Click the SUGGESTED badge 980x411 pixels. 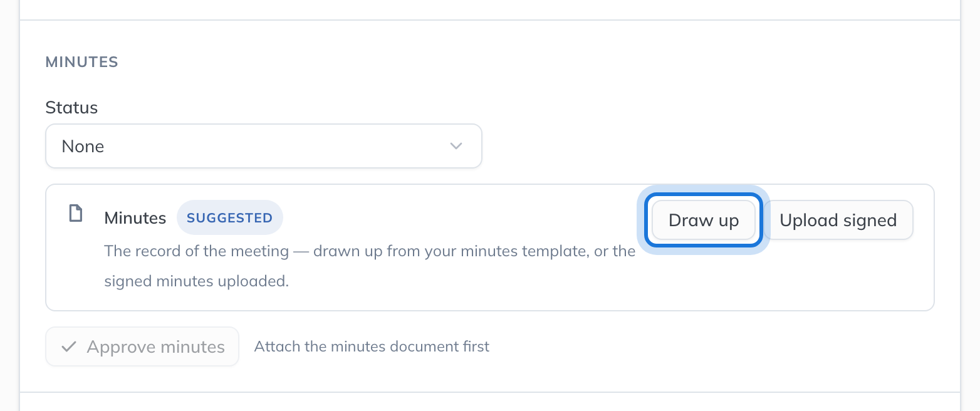coord(230,218)
